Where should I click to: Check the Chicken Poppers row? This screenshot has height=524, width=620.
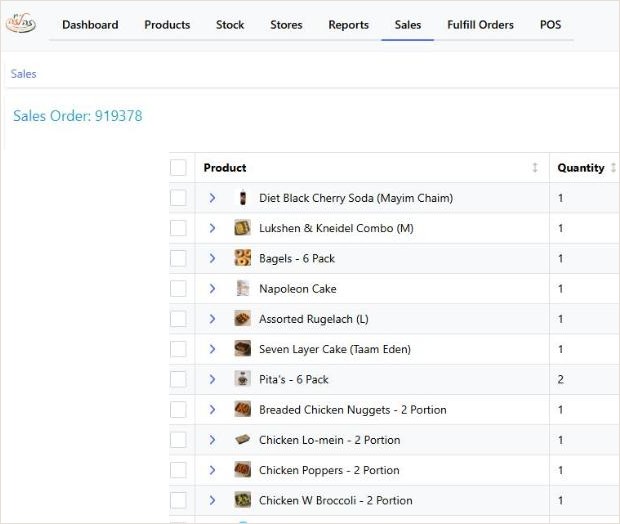(x=178, y=470)
